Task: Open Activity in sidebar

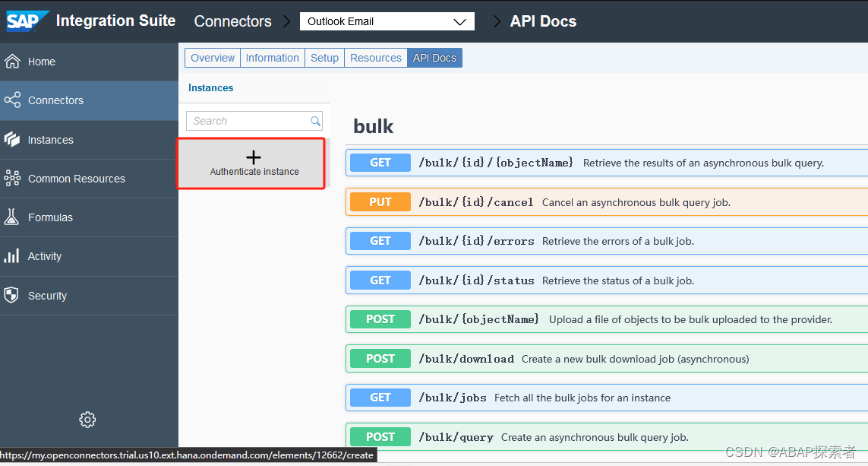Action: (x=89, y=256)
